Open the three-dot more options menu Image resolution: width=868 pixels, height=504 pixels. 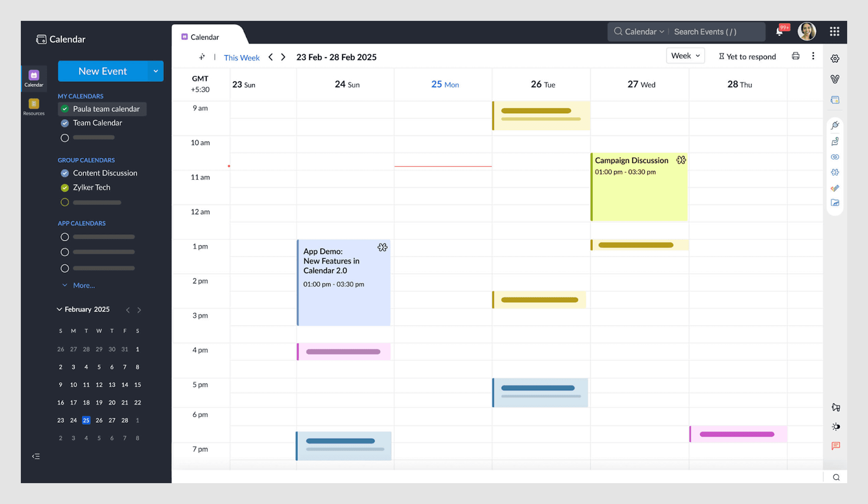coord(813,56)
